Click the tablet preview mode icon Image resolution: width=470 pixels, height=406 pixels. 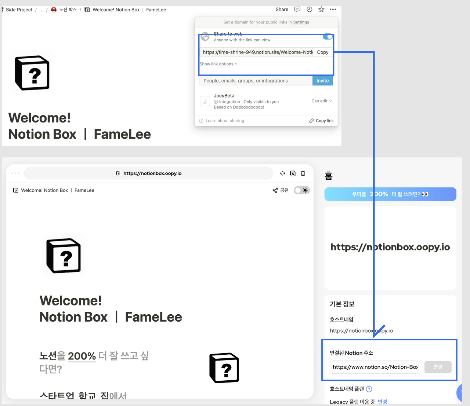pos(293,173)
